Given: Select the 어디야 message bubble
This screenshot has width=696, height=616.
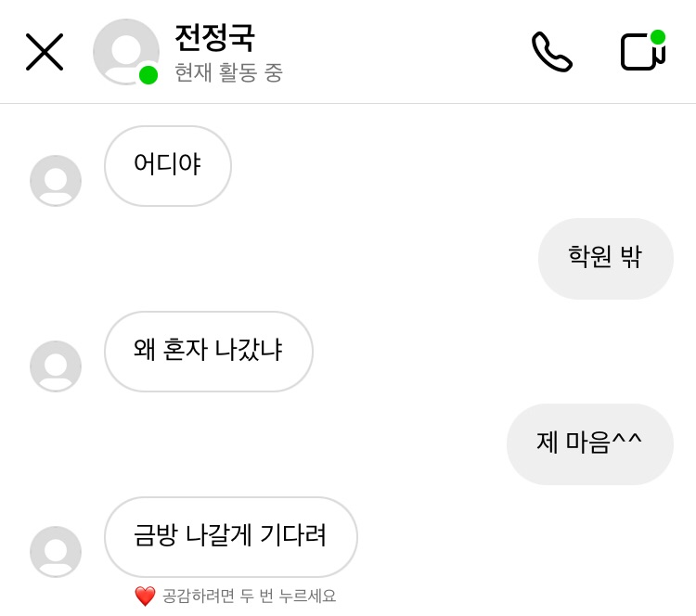Looking at the screenshot, I should tap(168, 166).
